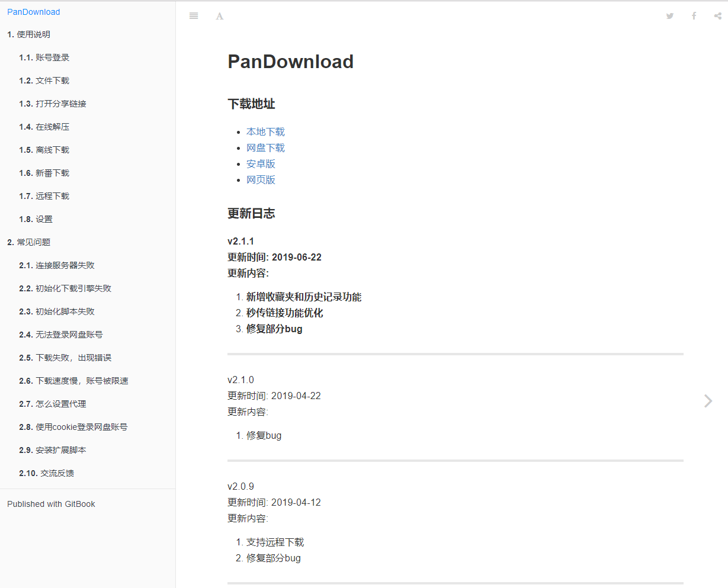Toggle the sidebar with the hamburger icon
728x588 pixels.
coord(194,16)
